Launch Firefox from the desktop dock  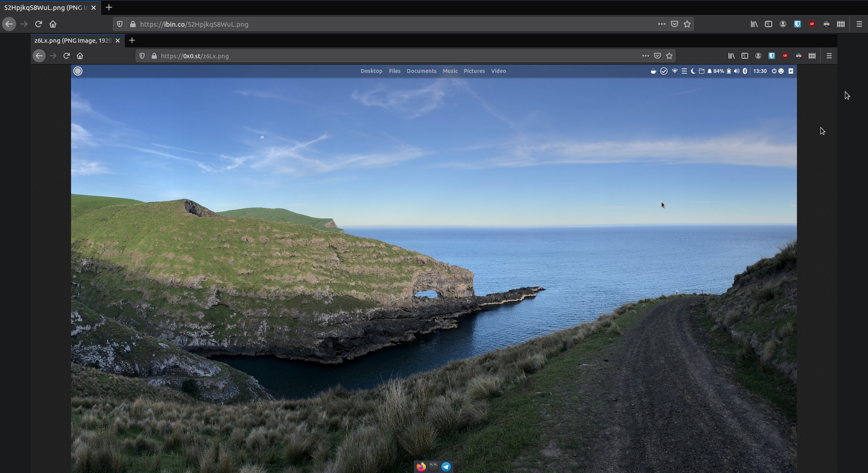tap(421, 467)
